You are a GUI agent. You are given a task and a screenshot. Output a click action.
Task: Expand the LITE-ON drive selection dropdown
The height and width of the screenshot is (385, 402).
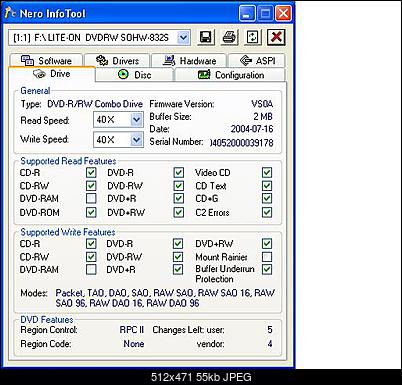click(183, 38)
